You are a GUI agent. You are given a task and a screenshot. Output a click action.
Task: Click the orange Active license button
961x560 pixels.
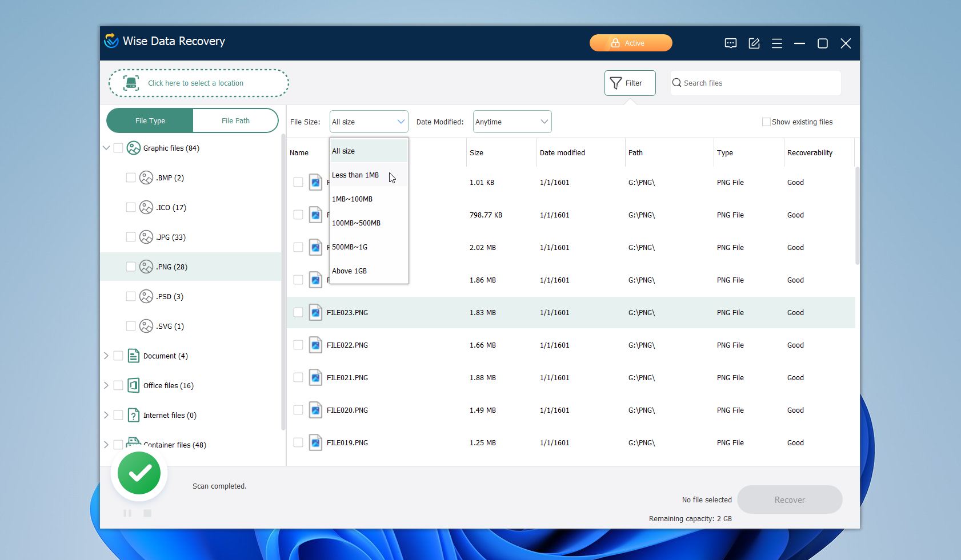(630, 42)
